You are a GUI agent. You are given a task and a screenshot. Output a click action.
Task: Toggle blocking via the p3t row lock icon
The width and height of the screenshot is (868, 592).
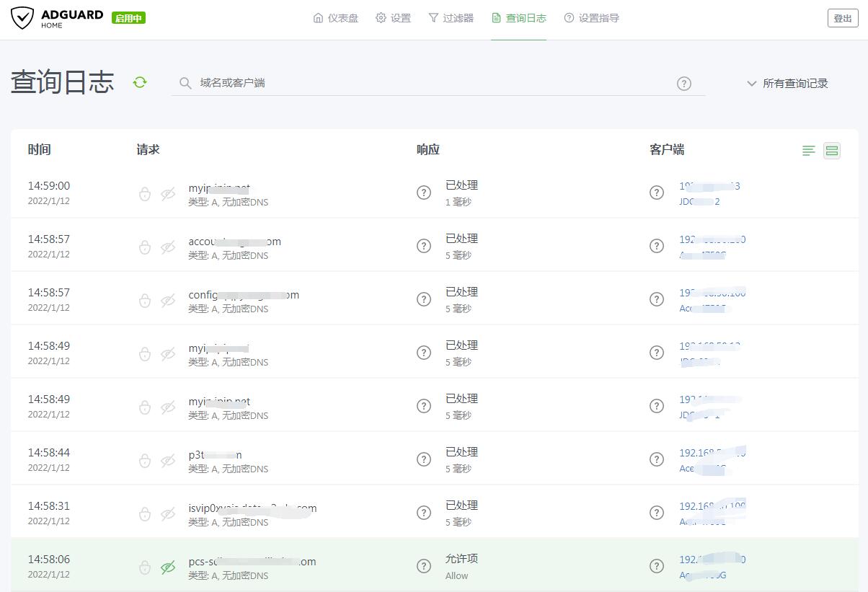point(145,459)
